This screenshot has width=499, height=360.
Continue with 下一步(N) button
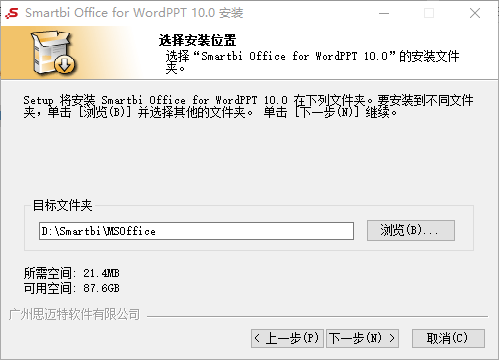tap(362, 339)
